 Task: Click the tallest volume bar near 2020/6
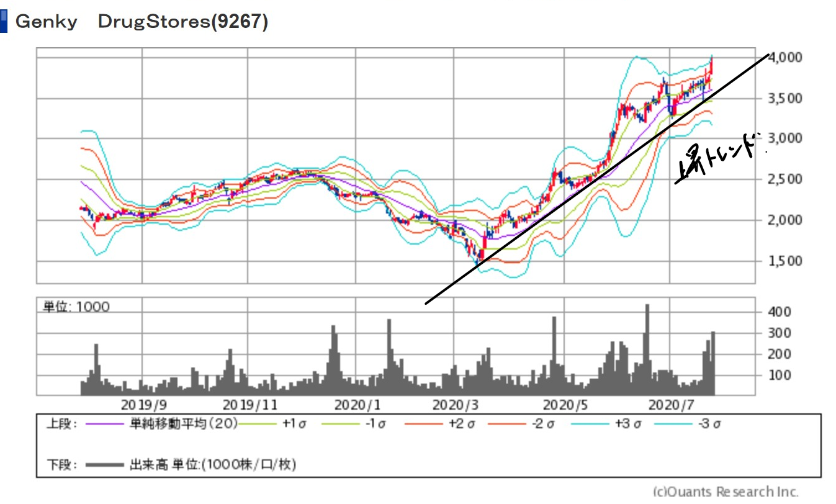(x=647, y=350)
